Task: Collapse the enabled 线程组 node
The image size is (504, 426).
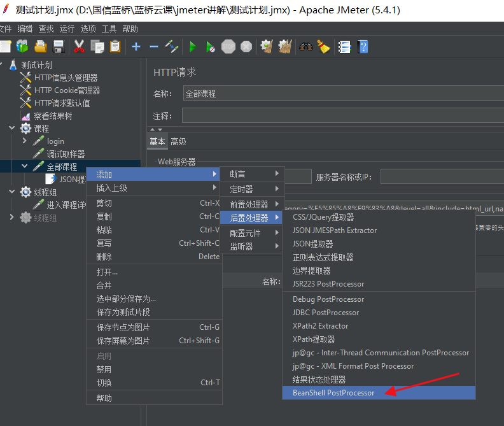Action: [x=12, y=192]
